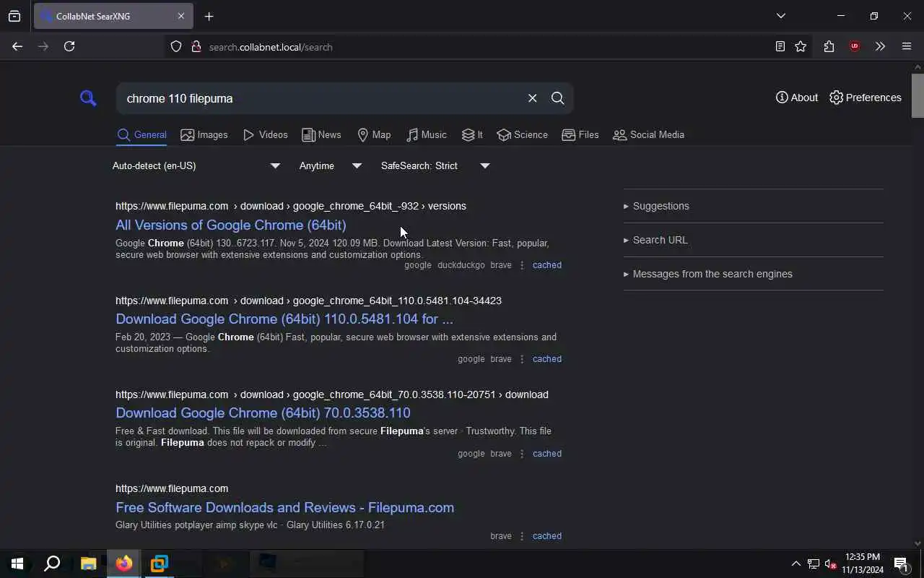Open Firefox hamburger application menu

click(907, 46)
